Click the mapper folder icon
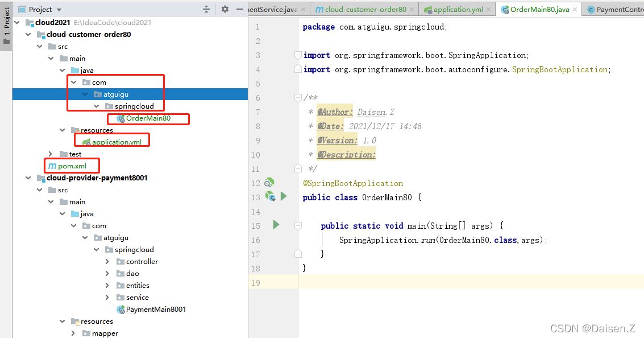This screenshot has height=338, width=644. click(x=86, y=333)
